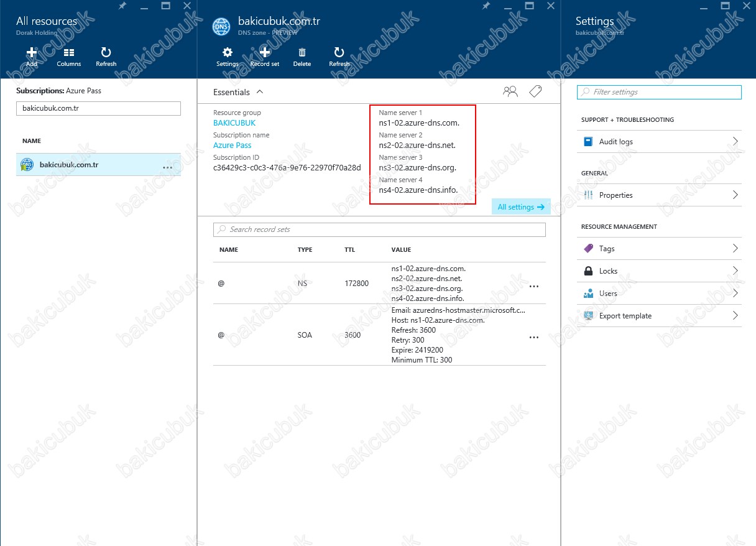Viewport: 756px width, 546px height.
Task: Open Settings in DNS zone toolbar
Action: click(x=228, y=57)
